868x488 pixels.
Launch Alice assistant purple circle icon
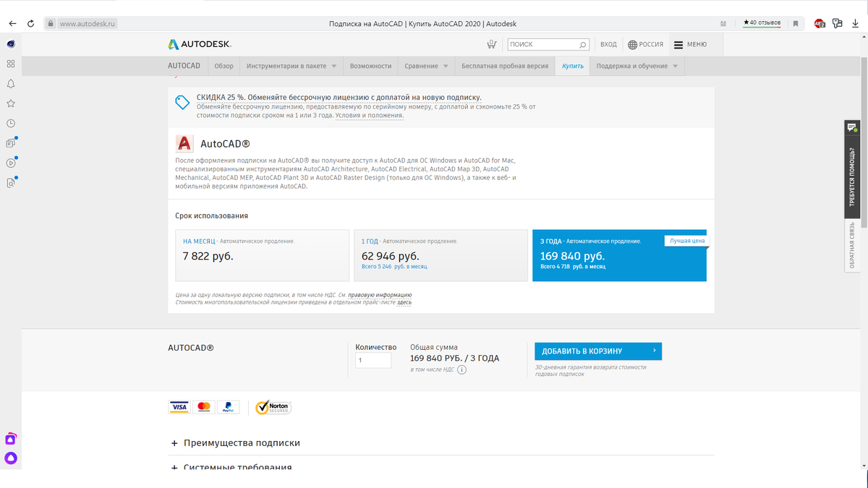tap(11, 458)
